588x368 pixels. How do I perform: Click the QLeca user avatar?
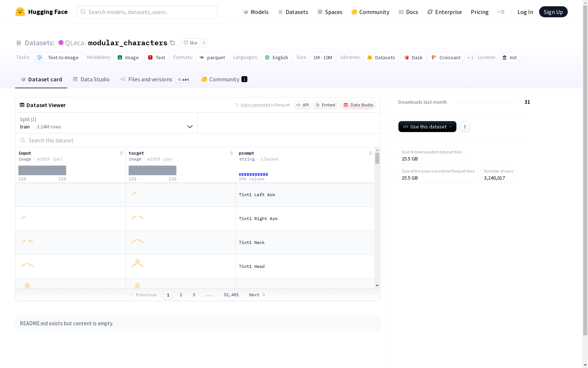point(61,43)
